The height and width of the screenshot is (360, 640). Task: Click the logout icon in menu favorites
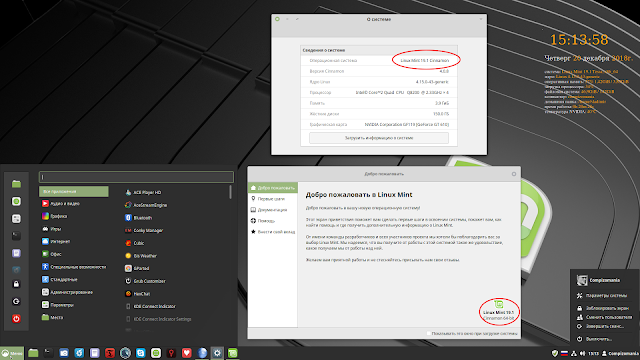click(x=16, y=301)
